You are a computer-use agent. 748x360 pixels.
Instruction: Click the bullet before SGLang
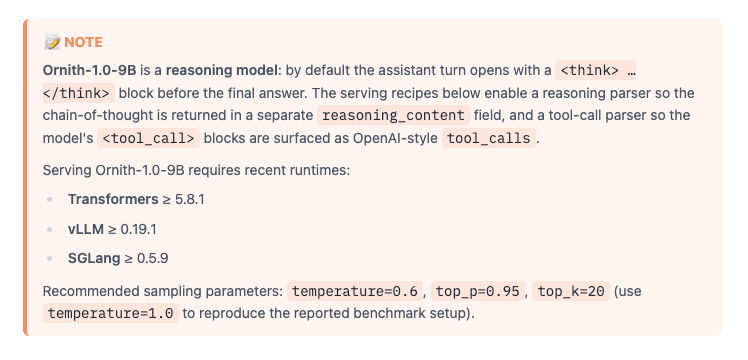click(50, 259)
